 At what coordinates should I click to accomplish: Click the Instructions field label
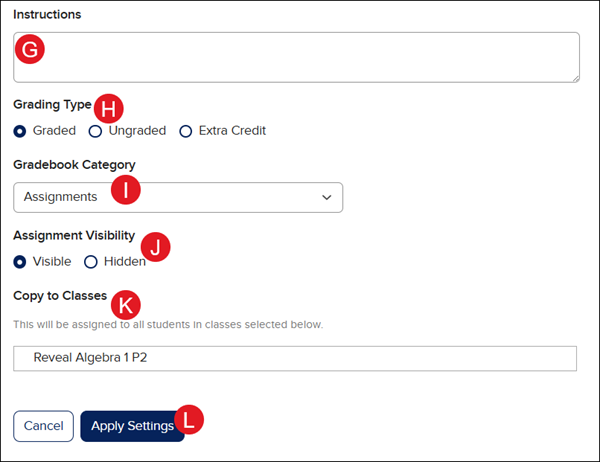tap(47, 15)
